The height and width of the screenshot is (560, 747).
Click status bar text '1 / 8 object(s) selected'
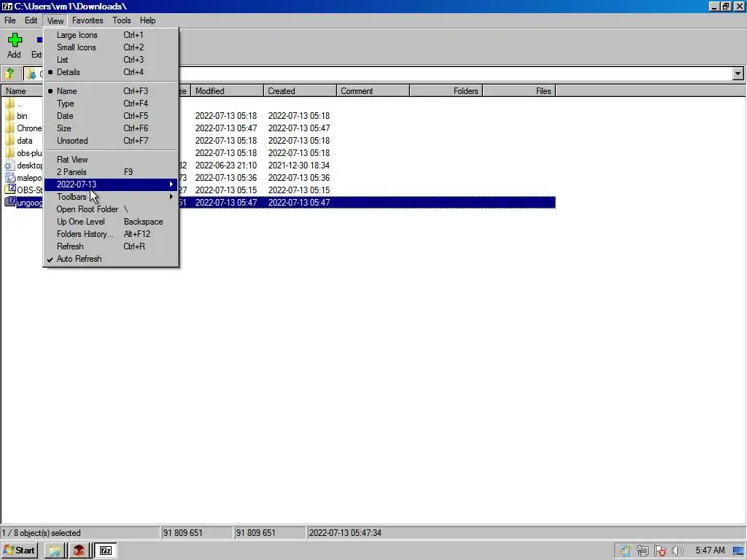[x=42, y=533]
